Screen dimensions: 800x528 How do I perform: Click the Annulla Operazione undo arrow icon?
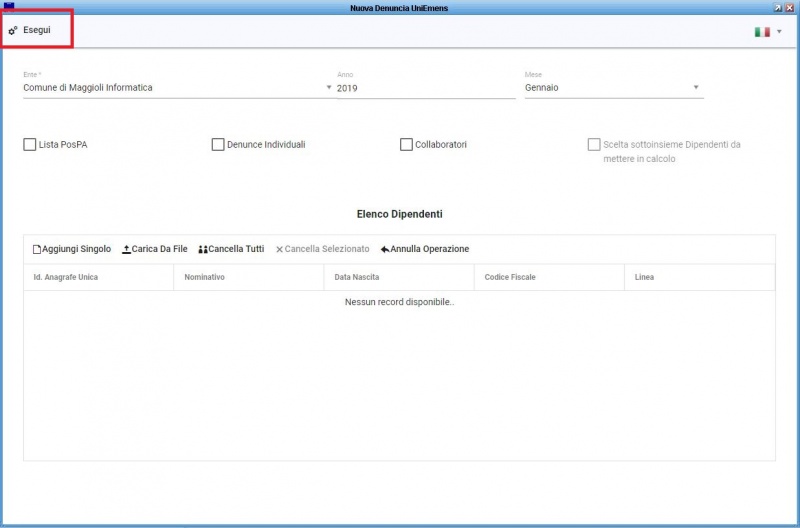[385, 249]
